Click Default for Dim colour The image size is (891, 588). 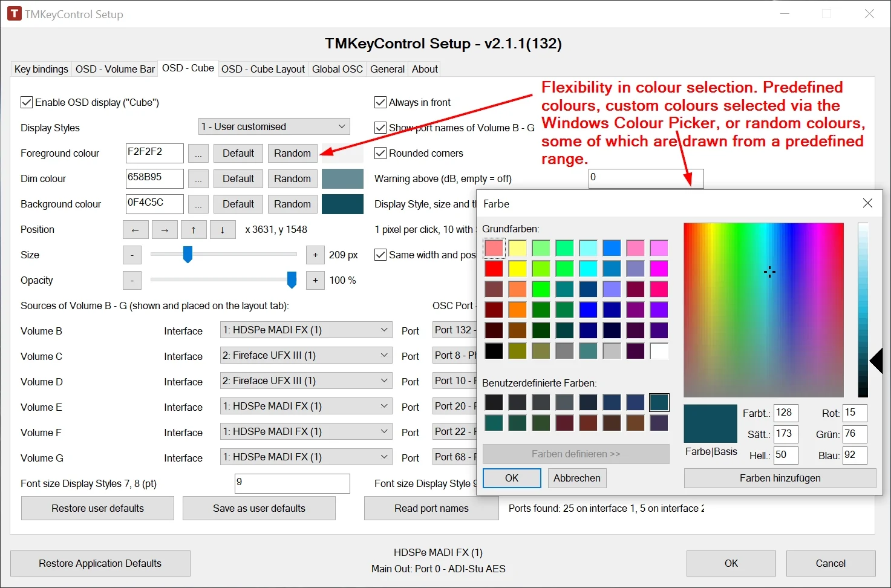pos(238,179)
